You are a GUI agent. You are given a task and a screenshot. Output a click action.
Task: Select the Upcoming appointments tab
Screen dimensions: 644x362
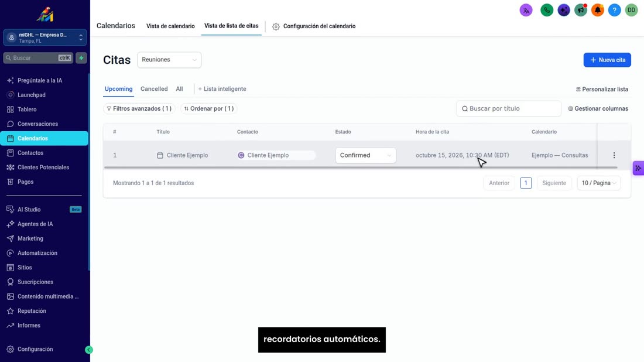pyautogui.click(x=118, y=89)
